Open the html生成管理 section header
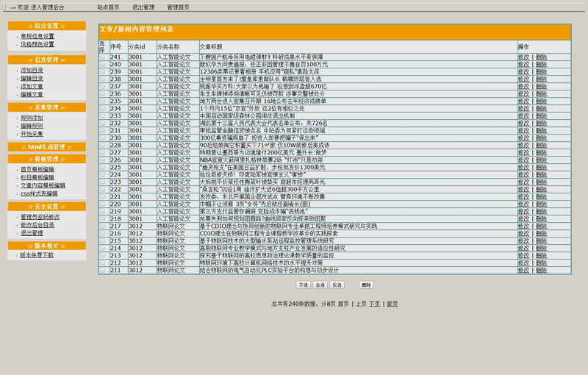Viewport: 588px width, 375px height. pyautogui.click(x=47, y=147)
